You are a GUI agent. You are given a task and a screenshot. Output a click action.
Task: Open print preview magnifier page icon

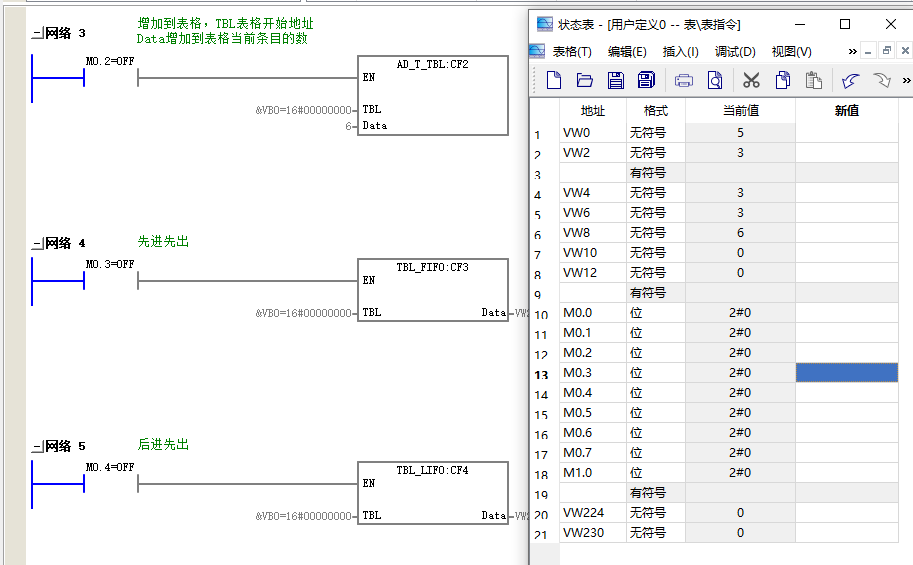coord(714,80)
